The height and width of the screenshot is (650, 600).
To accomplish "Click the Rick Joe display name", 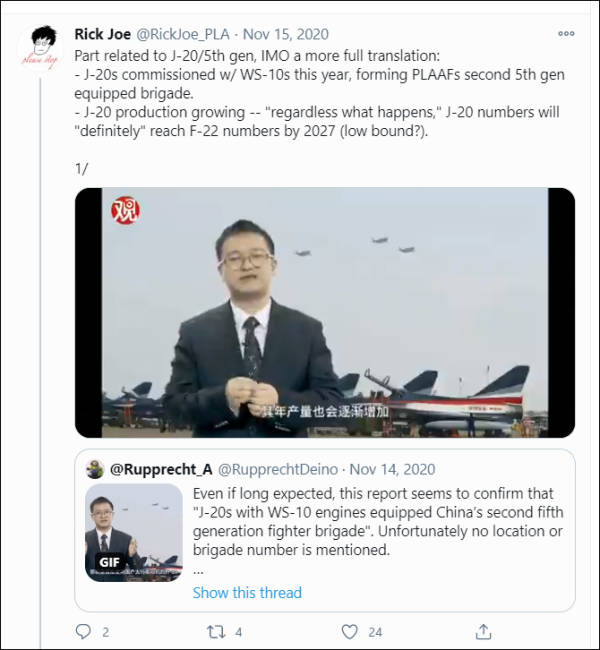I will point(102,34).
